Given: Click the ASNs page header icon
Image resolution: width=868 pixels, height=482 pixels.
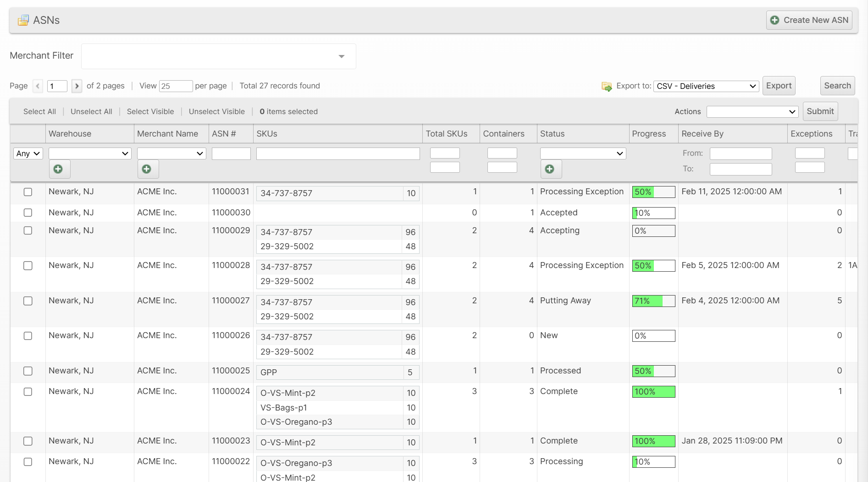Looking at the screenshot, I should [x=23, y=20].
